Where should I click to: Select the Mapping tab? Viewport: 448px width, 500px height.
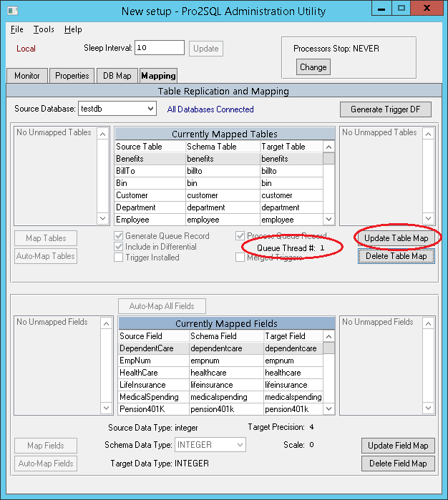click(x=158, y=76)
